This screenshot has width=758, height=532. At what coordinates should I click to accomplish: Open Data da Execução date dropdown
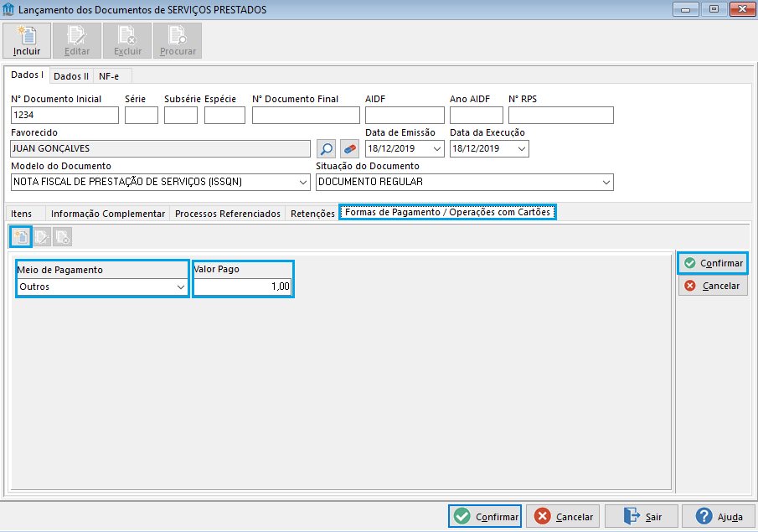click(x=522, y=149)
